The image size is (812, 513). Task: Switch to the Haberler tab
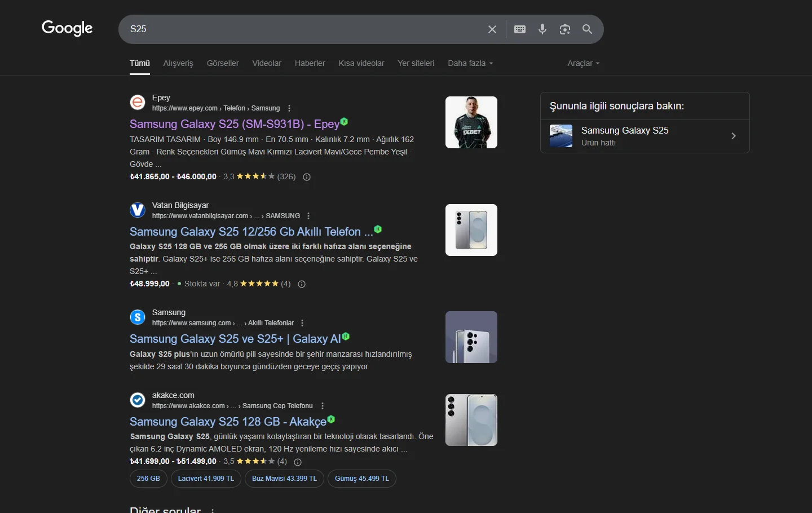[310, 63]
